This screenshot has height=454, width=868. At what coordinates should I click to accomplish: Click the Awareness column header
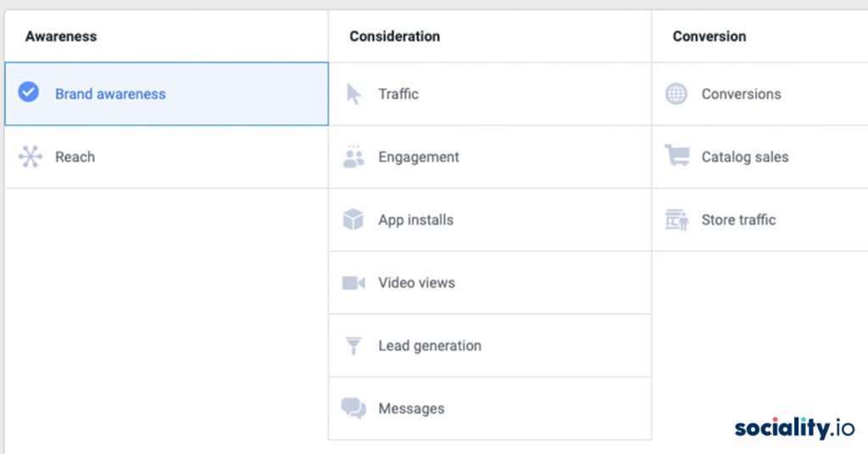click(x=61, y=36)
